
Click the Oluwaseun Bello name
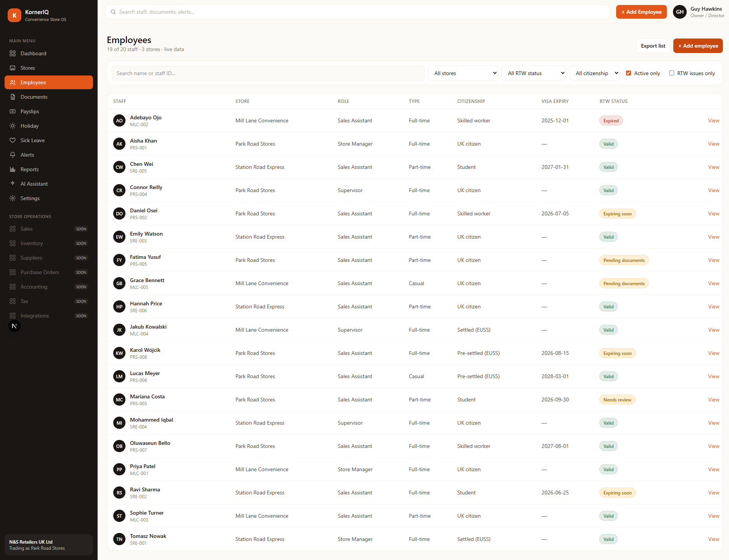(150, 443)
